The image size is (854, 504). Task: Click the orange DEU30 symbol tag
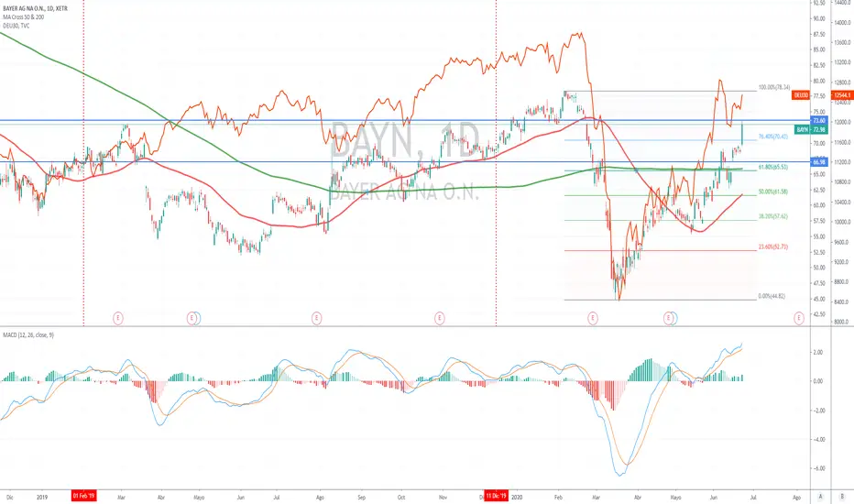click(801, 95)
